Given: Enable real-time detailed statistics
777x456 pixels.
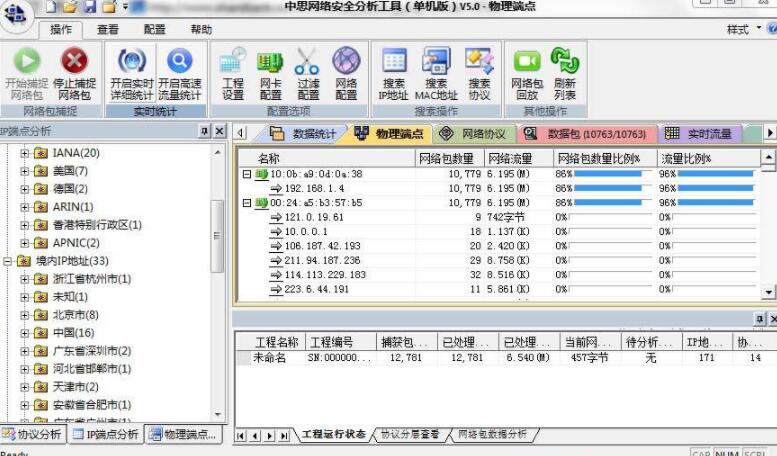Looking at the screenshot, I should [x=131, y=73].
